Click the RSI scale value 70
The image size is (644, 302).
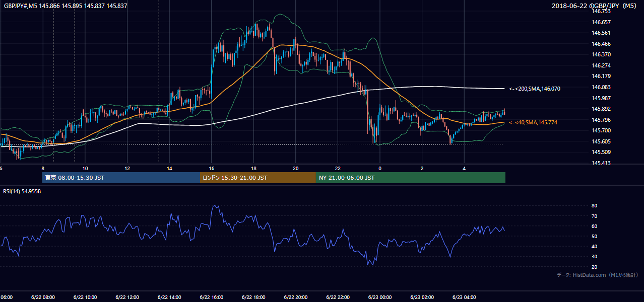point(594,216)
